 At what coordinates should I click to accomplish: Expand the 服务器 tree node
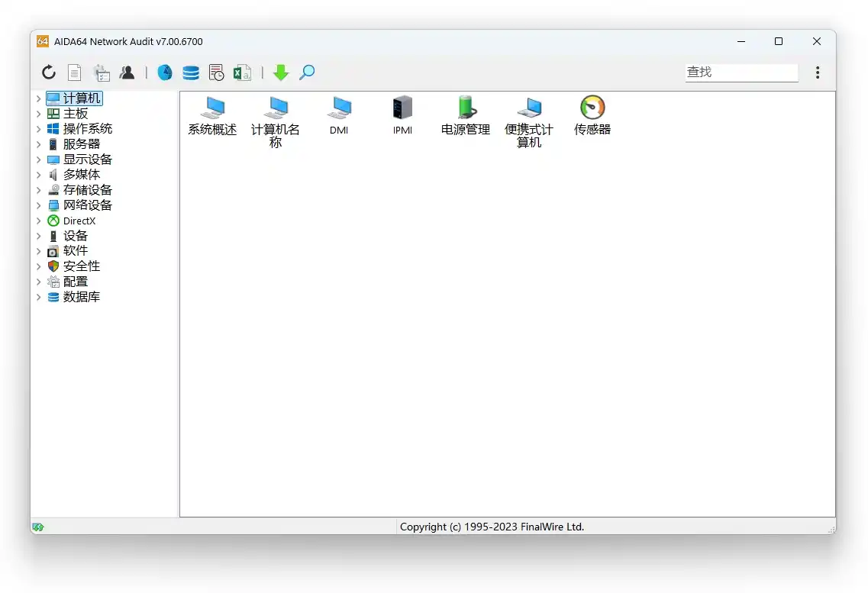pos(39,144)
